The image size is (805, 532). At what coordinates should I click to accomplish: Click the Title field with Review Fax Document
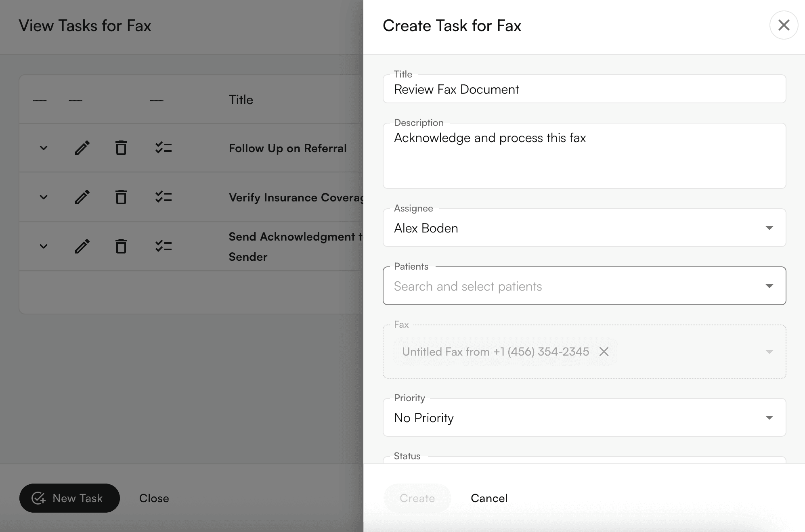(x=584, y=89)
